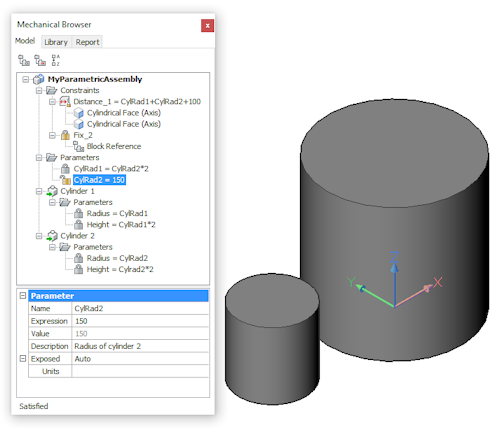The image size is (498, 433).
Task: Collapse the Parameter property section
Action: 23,296
